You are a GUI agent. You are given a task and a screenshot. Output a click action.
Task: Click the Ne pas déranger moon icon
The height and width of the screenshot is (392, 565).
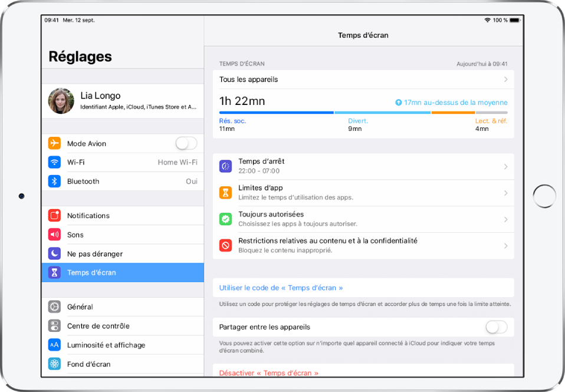[x=54, y=253]
